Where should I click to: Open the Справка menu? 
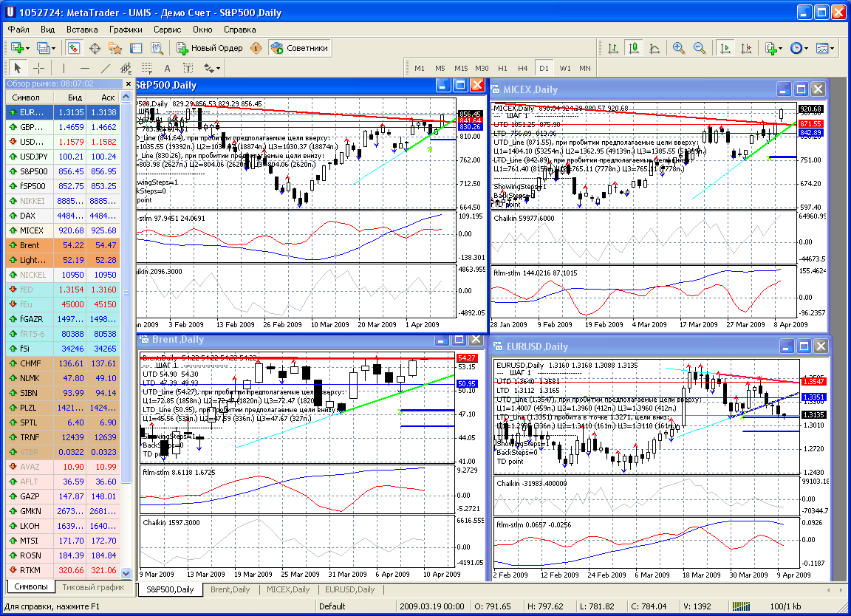(239, 30)
